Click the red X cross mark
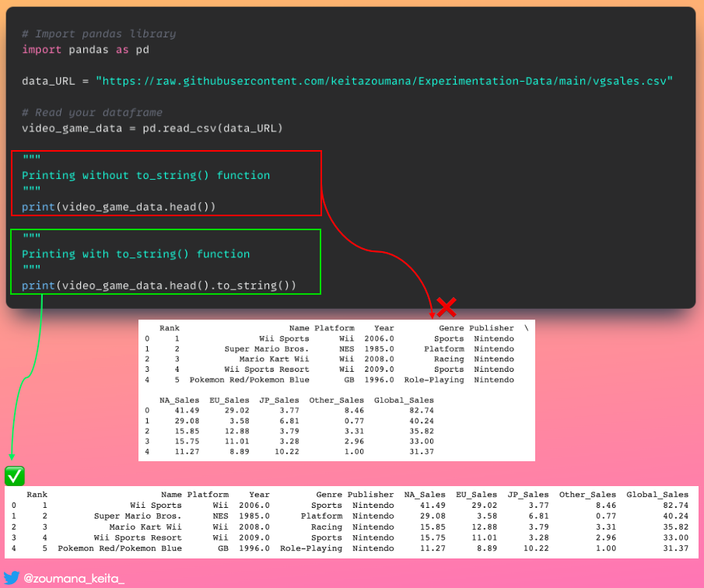704x588 pixels. (x=446, y=307)
